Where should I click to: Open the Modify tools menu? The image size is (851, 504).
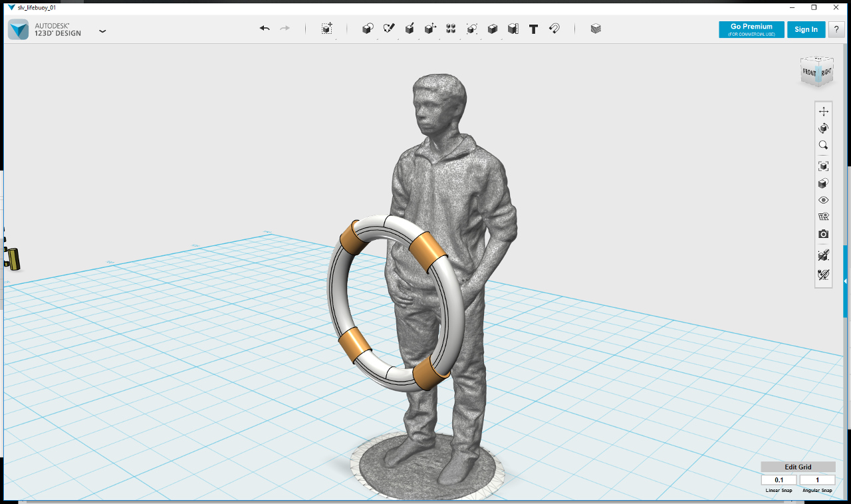pyautogui.click(x=430, y=29)
